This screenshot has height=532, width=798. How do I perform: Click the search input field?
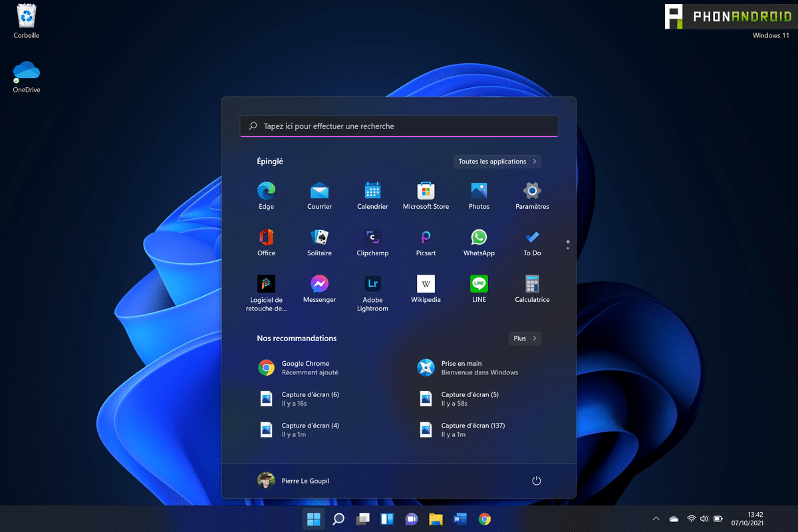pos(398,126)
